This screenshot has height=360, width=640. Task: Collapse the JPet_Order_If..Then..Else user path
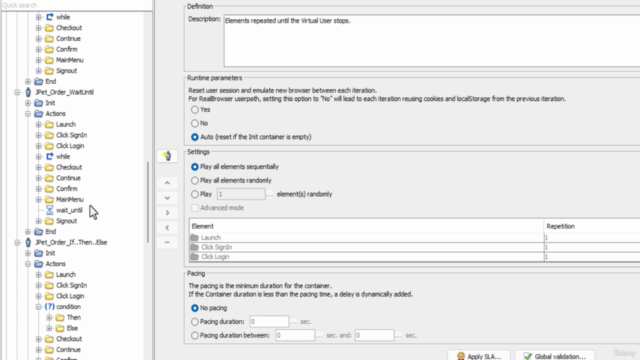(17, 242)
